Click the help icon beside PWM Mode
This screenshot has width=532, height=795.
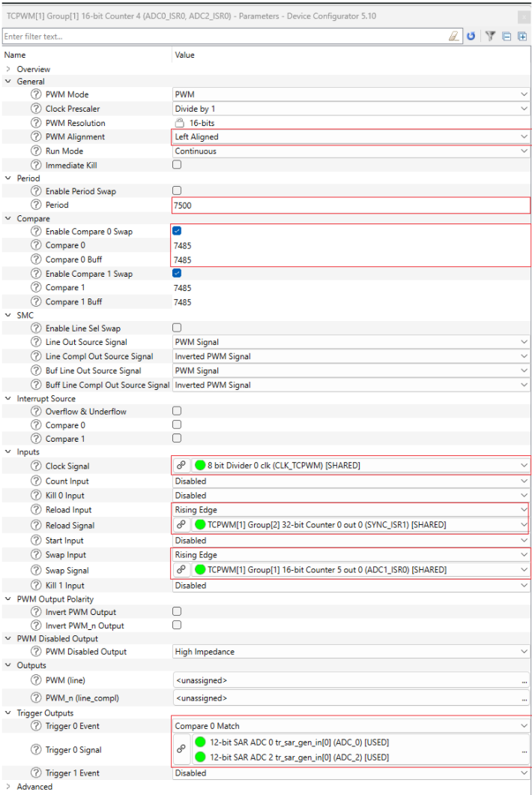36,94
